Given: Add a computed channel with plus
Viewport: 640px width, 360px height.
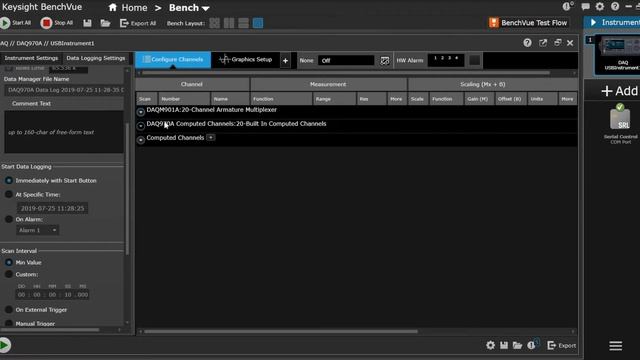Looking at the screenshot, I should (211, 138).
